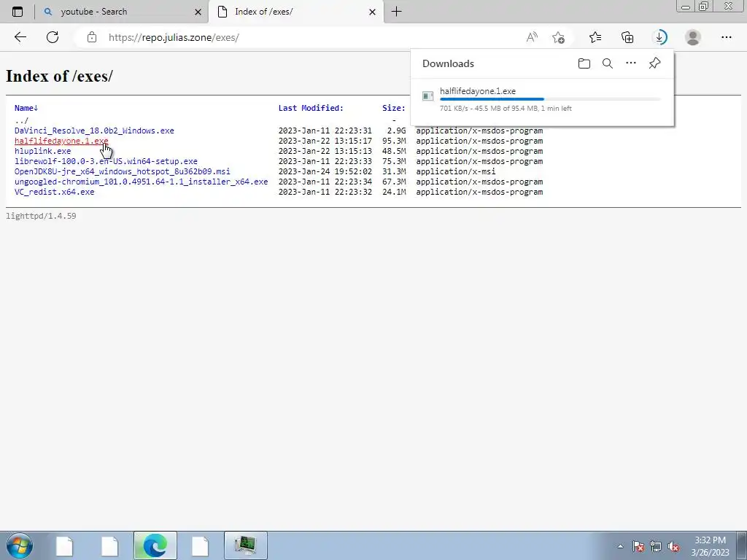The image size is (747, 560).
Task: View site information lock icon
Action: coord(92,37)
